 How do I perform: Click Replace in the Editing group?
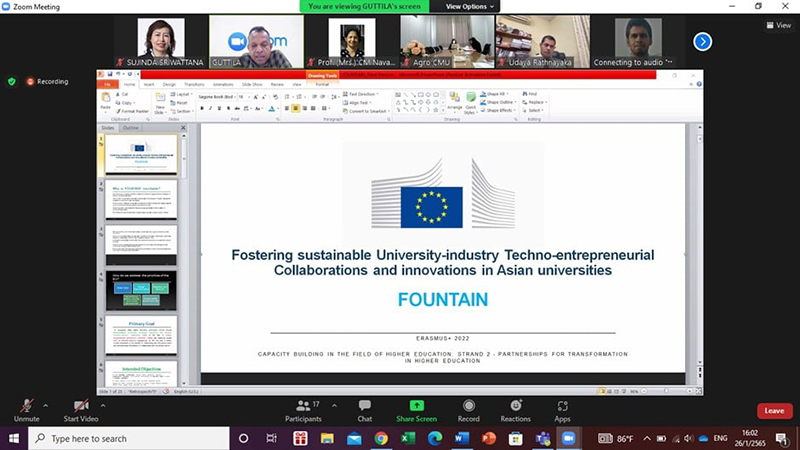(x=534, y=102)
